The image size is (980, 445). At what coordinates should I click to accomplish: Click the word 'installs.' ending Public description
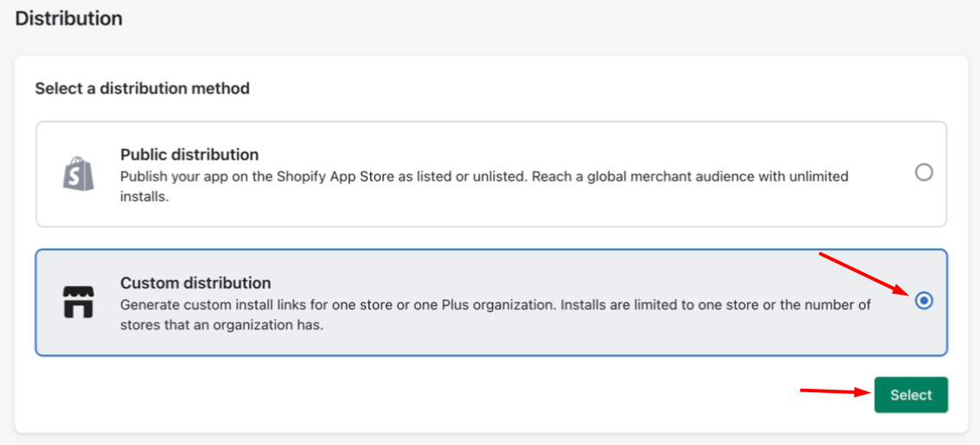point(145,196)
